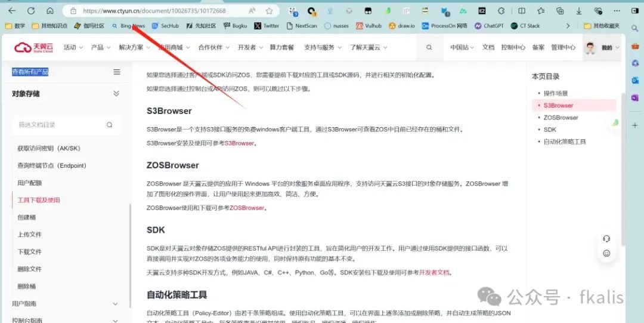Open 用户配额 in sidebar
Viewport: 644px width, 323px height.
coord(30,183)
